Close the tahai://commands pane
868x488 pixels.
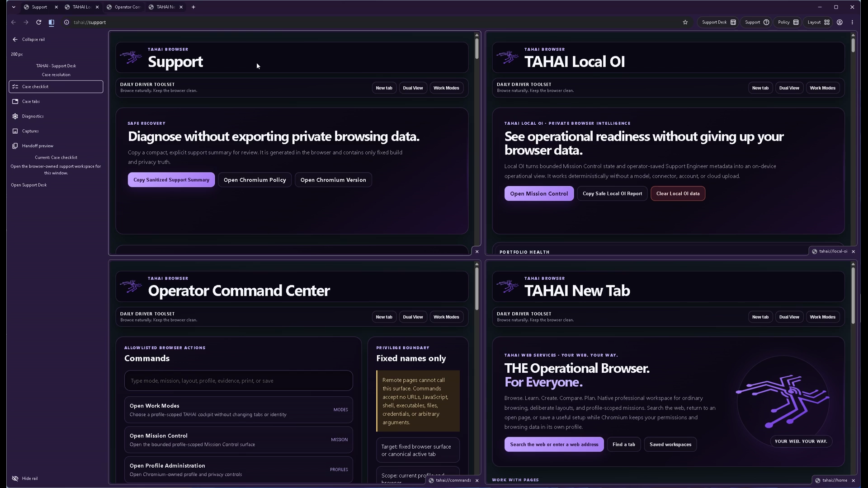(x=477, y=481)
